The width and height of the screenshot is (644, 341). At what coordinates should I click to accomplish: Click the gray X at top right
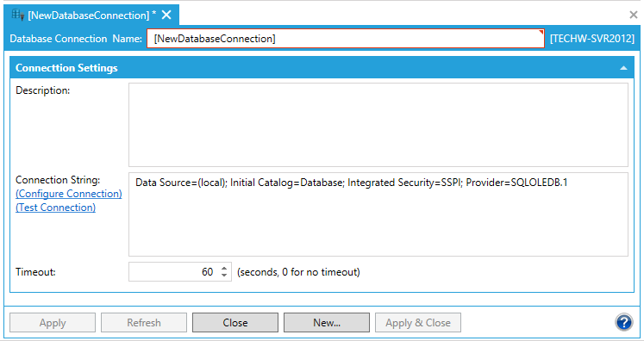[634, 15]
